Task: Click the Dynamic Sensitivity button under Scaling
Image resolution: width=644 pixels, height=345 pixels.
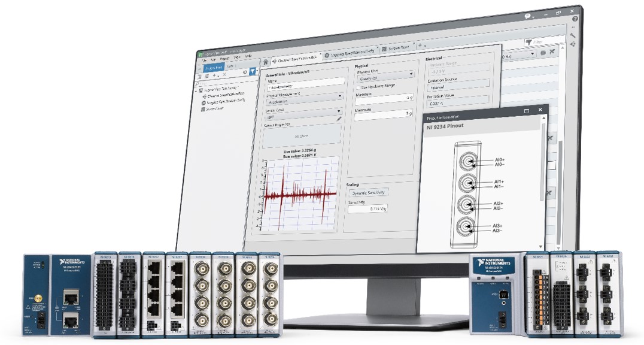Action: [x=370, y=192]
